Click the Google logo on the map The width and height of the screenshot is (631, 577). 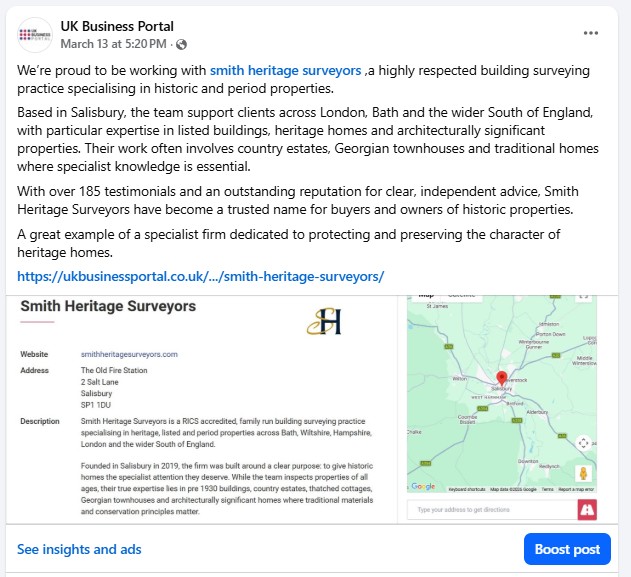tap(423, 487)
